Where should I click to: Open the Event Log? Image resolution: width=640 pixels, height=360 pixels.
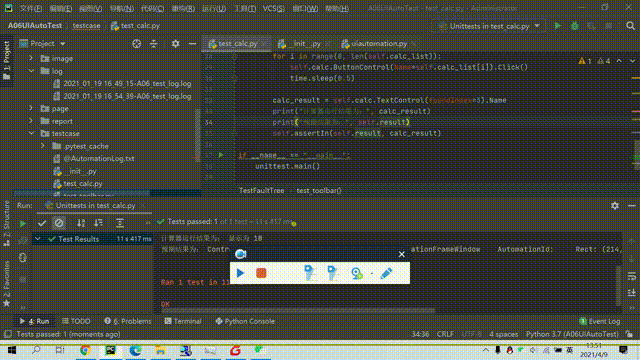click(600, 321)
